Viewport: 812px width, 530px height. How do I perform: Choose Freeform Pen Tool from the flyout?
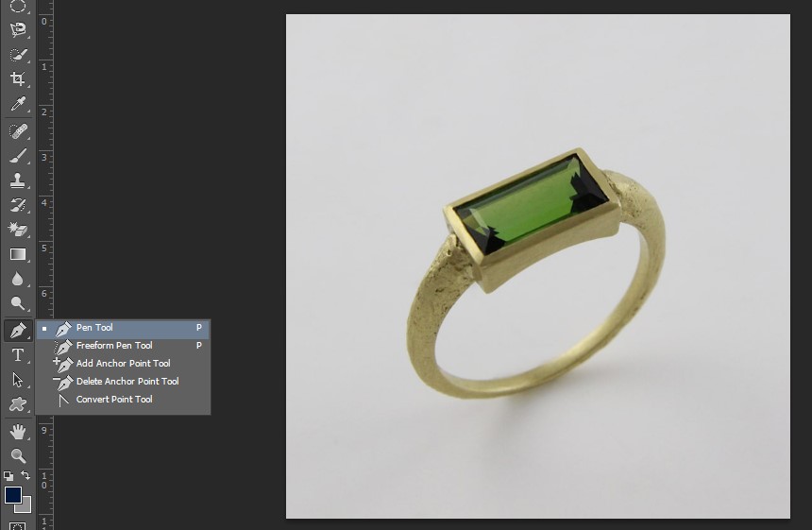pyautogui.click(x=123, y=346)
